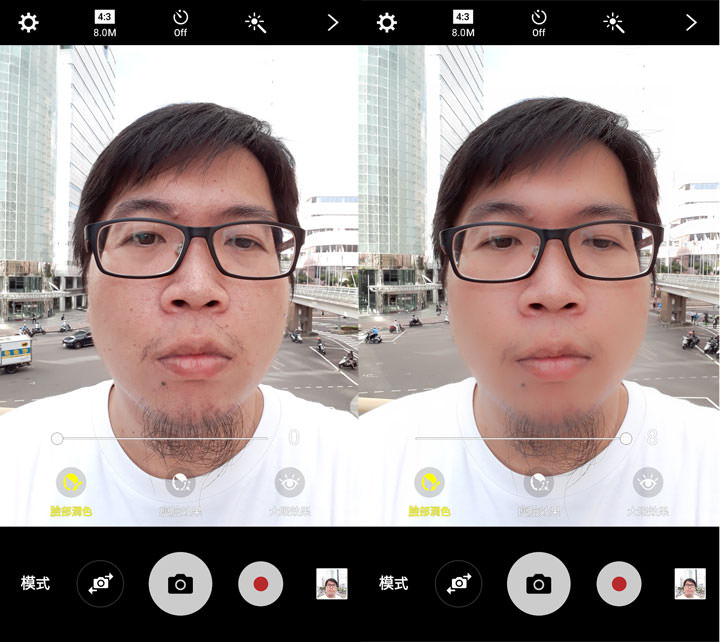Image resolution: width=720 pixels, height=642 pixels.
Task: Toggle the self-timer Off icon in left screen
Action: point(180,22)
